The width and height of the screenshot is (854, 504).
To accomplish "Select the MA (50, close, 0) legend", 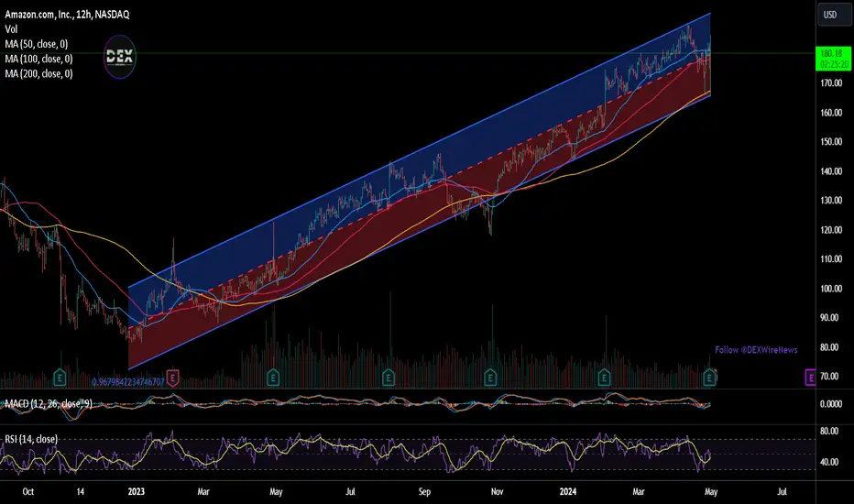I will 37,44.
